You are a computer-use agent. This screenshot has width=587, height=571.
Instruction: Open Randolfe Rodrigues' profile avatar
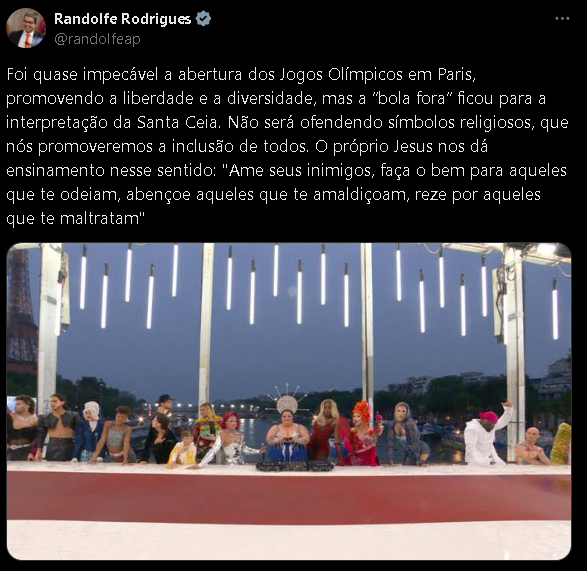[26, 28]
